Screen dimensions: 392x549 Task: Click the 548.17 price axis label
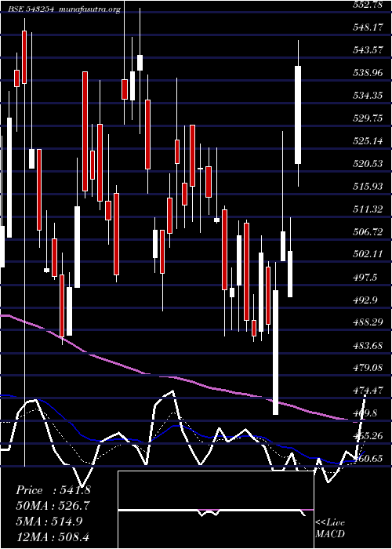(368, 27)
